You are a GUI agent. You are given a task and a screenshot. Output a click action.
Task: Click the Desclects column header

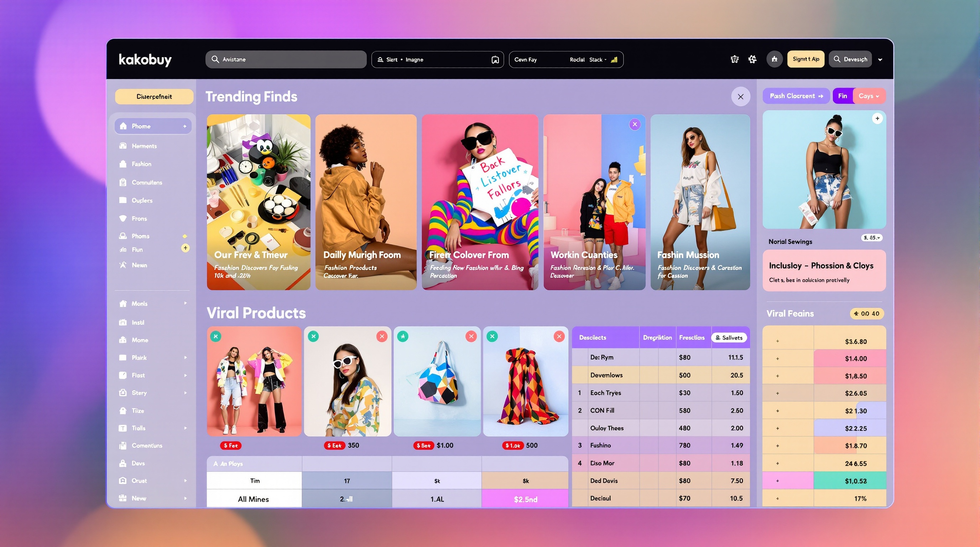click(593, 337)
